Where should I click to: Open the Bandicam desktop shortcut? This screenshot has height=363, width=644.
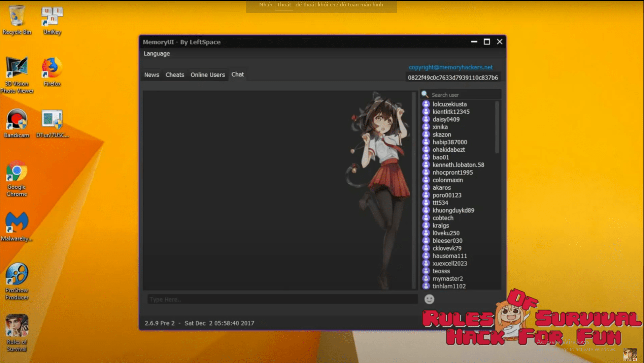click(17, 123)
